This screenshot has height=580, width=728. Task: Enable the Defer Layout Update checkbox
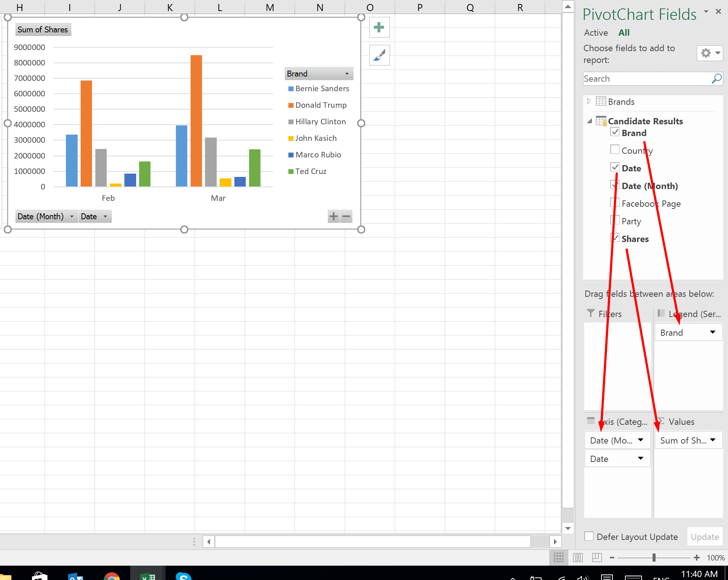589,536
